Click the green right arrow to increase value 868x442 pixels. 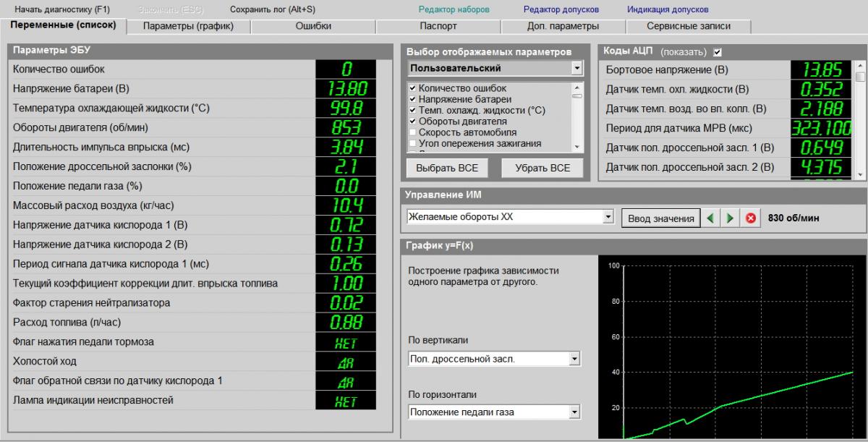click(x=730, y=218)
